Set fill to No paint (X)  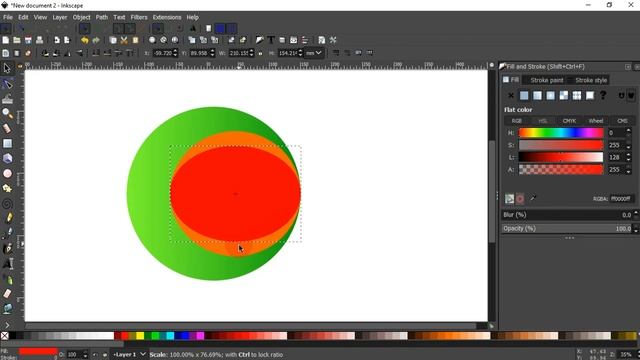coord(511,96)
